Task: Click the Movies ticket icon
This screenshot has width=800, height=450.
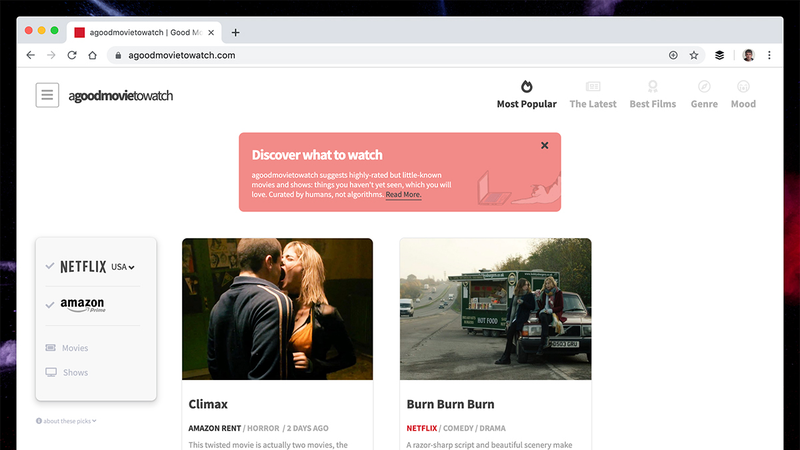Action: [51, 347]
